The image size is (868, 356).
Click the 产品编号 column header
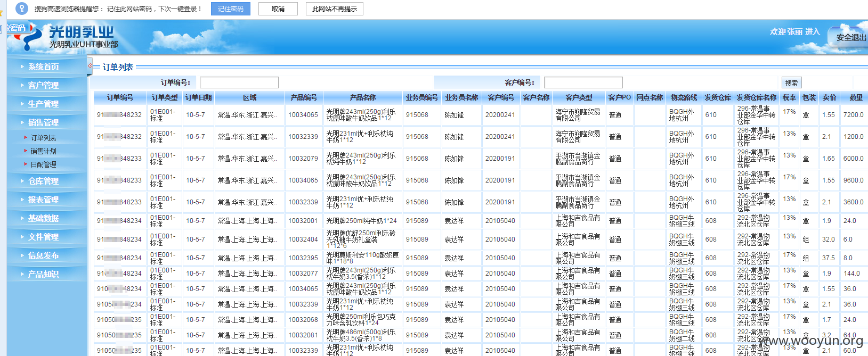(304, 97)
